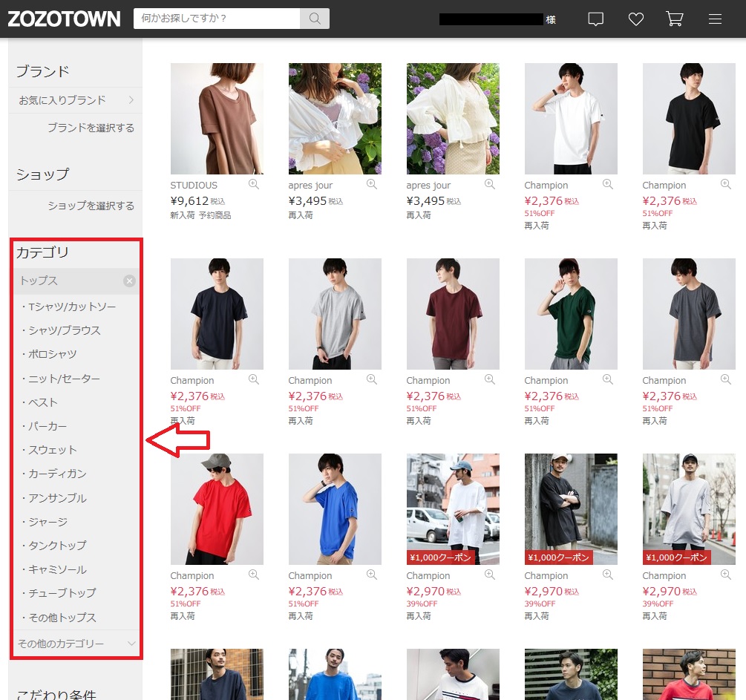This screenshot has height=700, width=746.
Task: Click the トップス selected category label
Action: tap(39, 281)
